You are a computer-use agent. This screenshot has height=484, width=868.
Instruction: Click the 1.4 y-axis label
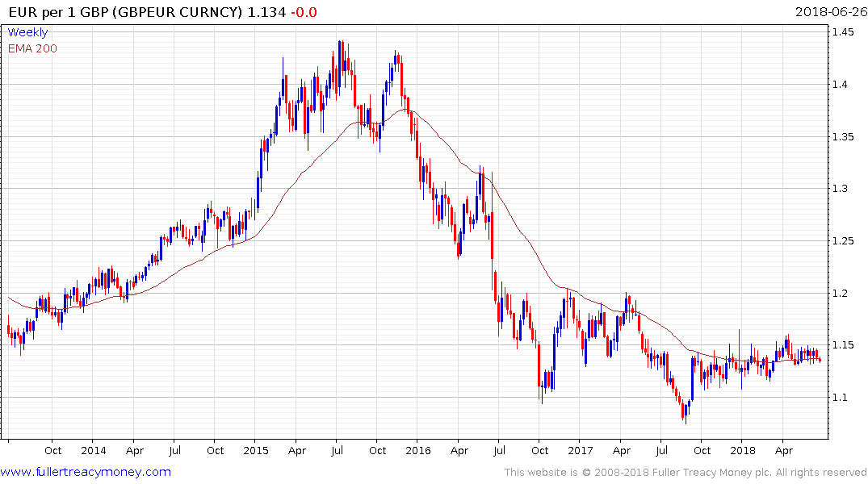(841, 85)
